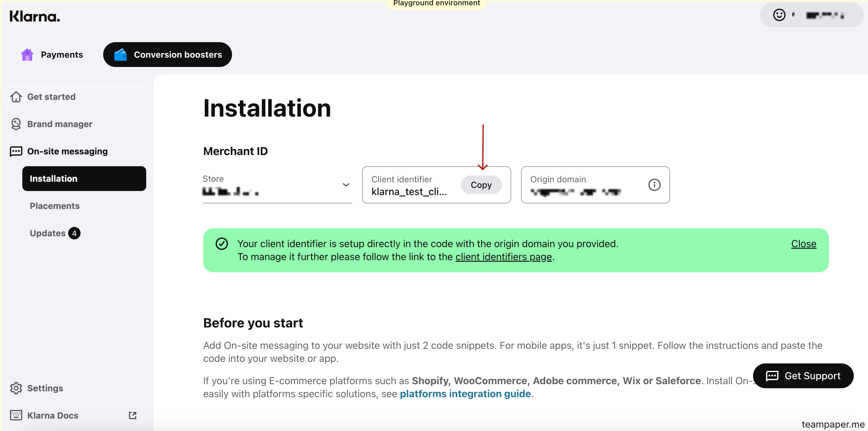Click the Before you start heading
This screenshot has width=868, height=431.
pos(253,323)
